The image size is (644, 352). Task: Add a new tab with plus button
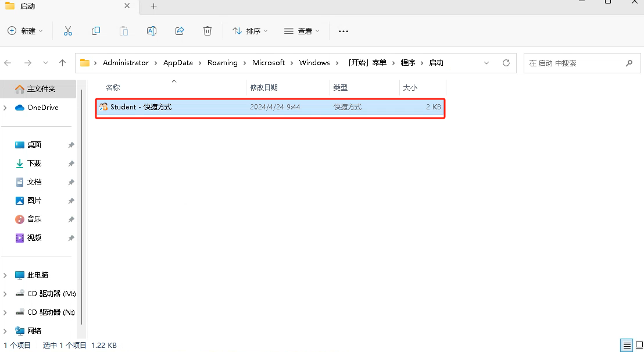[x=153, y=6]
